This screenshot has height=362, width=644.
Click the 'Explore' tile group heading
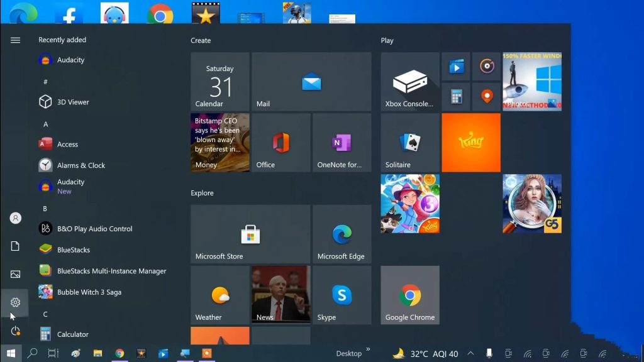coord(202,193)
